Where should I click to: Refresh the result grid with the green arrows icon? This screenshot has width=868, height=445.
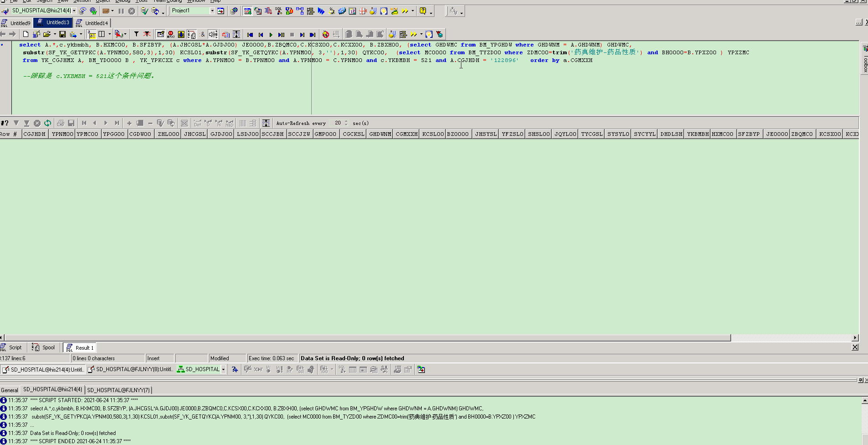pyautogui.click(x=47, y=123)
